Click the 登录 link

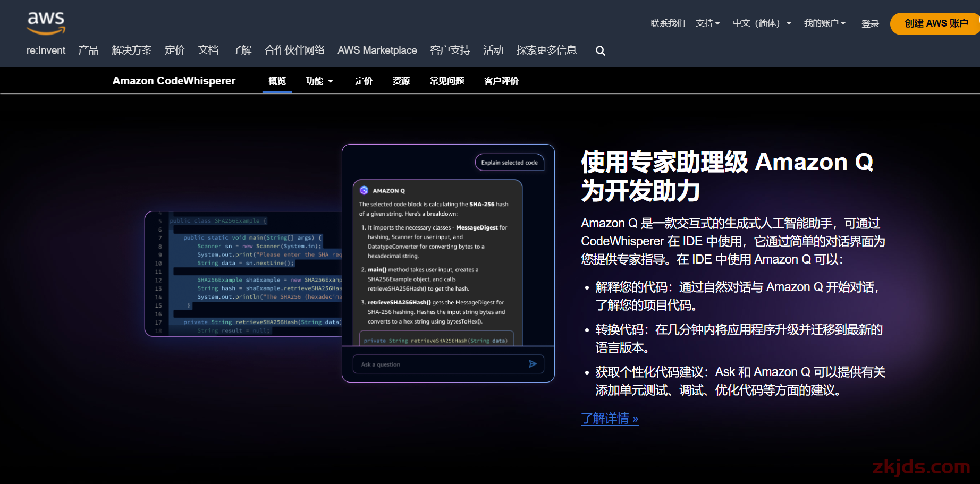click(x=870, y=24)
